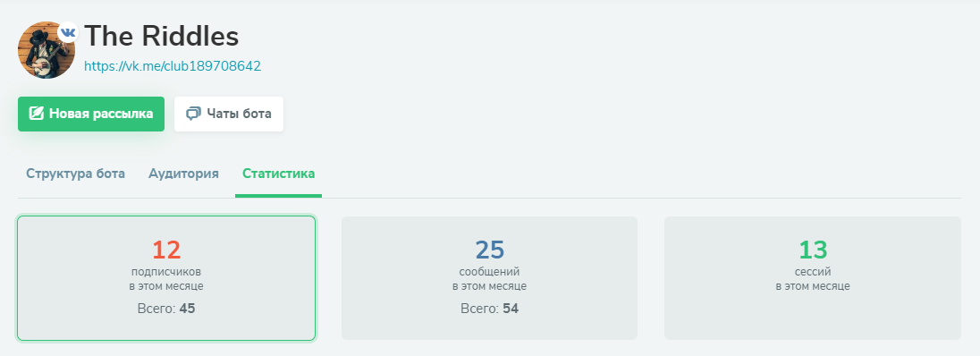Click the red number 12 subscribers count
Image resolution: width=980 pixels, height=356 pixels.
click(x=166, y=250)
